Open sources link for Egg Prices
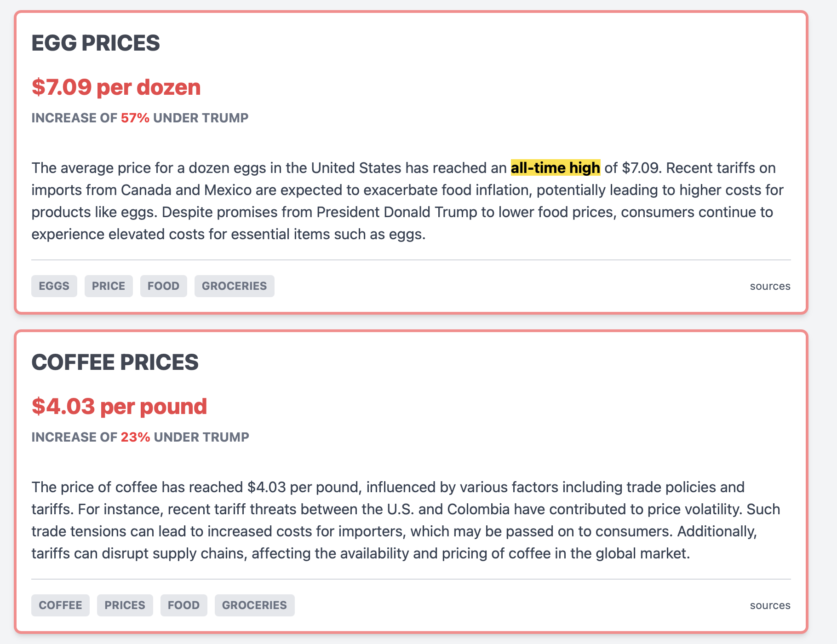 coord(770,286)
